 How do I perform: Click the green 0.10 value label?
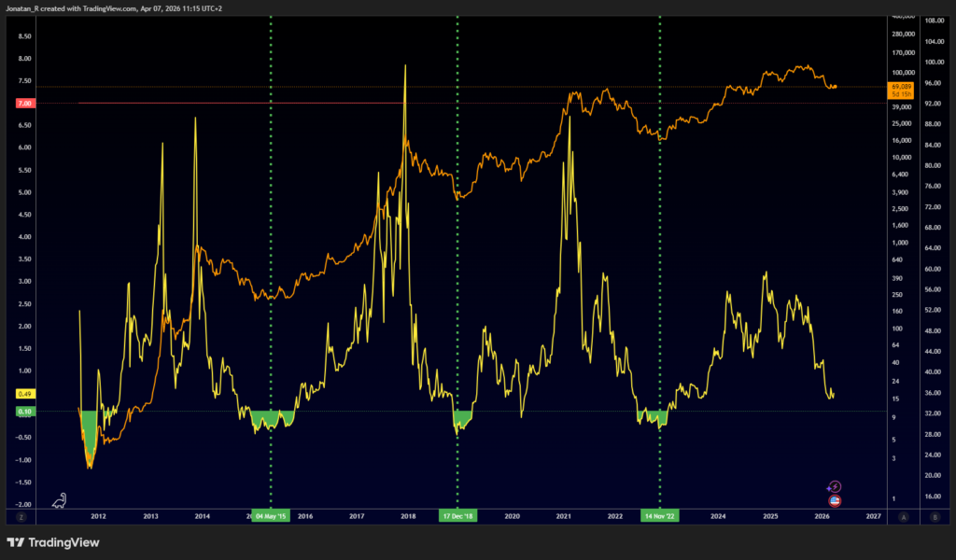click(24, 410)
